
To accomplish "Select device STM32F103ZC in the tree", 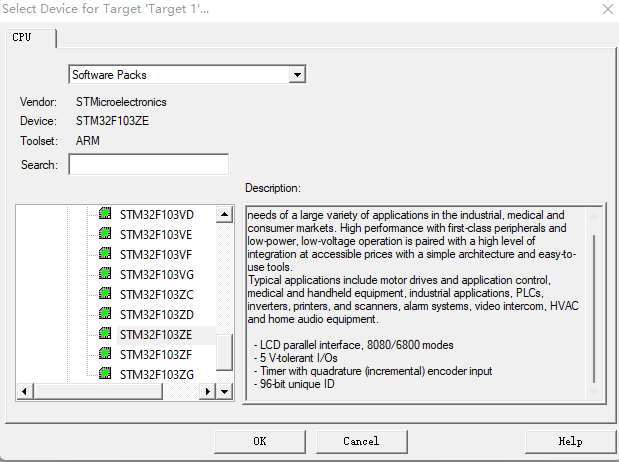I will [157, 295].
